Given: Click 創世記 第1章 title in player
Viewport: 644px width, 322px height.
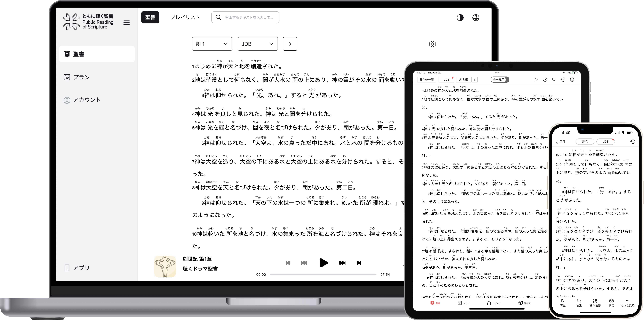Looking at the screenshot, I should click(x=197, y=259).
